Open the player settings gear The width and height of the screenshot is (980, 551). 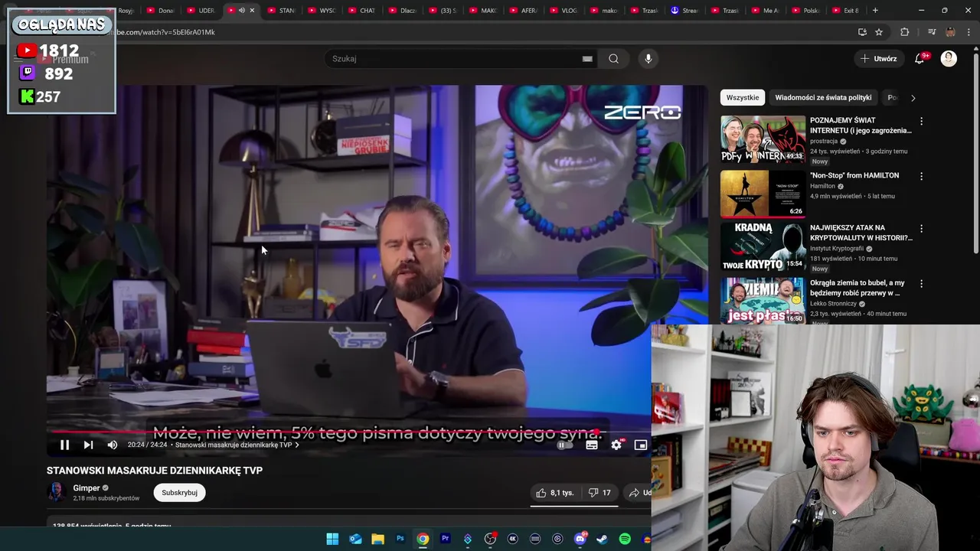click(x=616, y=445)
